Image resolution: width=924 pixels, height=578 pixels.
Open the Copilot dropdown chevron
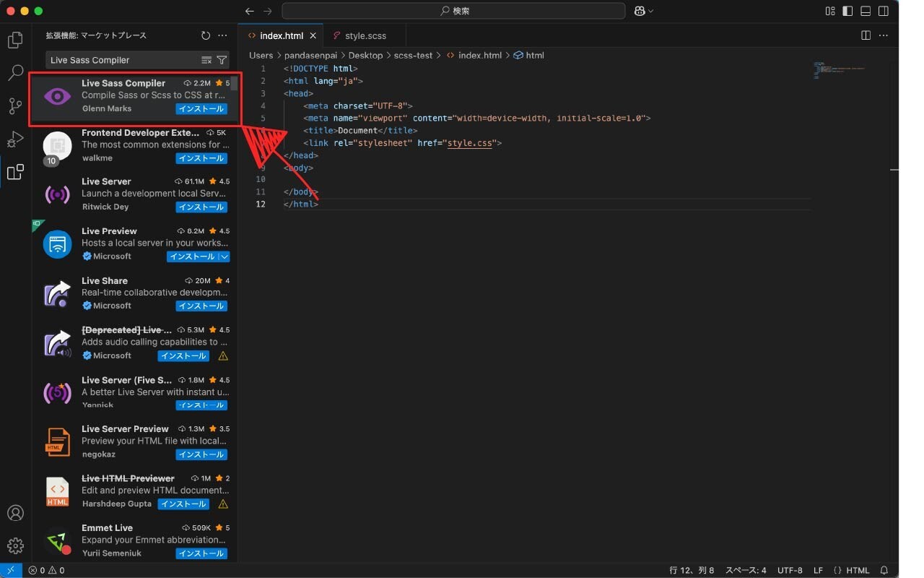[x=650, y=11]
